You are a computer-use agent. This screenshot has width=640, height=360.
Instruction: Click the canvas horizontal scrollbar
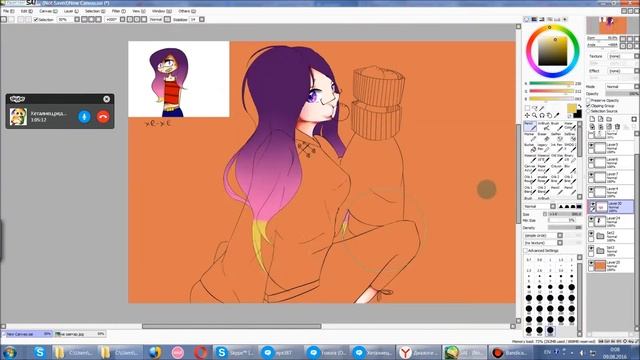pyautogui.click(x=231, y=326)
